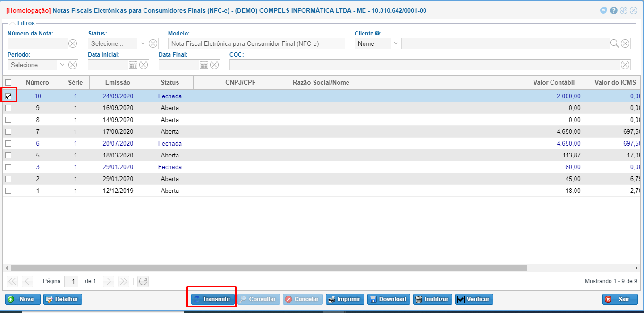Image resolution: width=644 pixels, height=313 pixels.
Task: Clear the Número da Nota filter field
Action: pyautogui.click(x=73, y=43)
